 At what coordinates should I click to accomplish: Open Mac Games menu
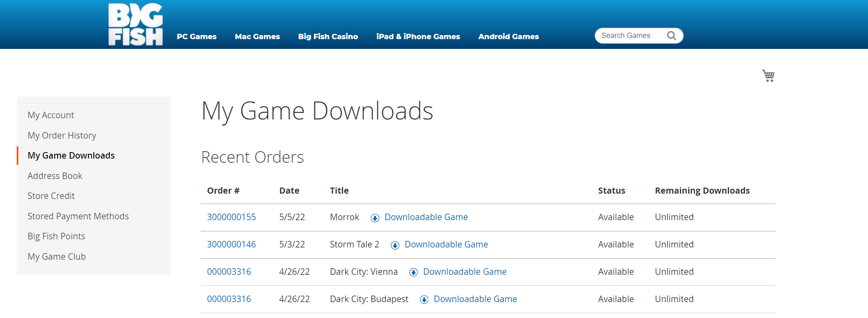click(x=257, y=37)
